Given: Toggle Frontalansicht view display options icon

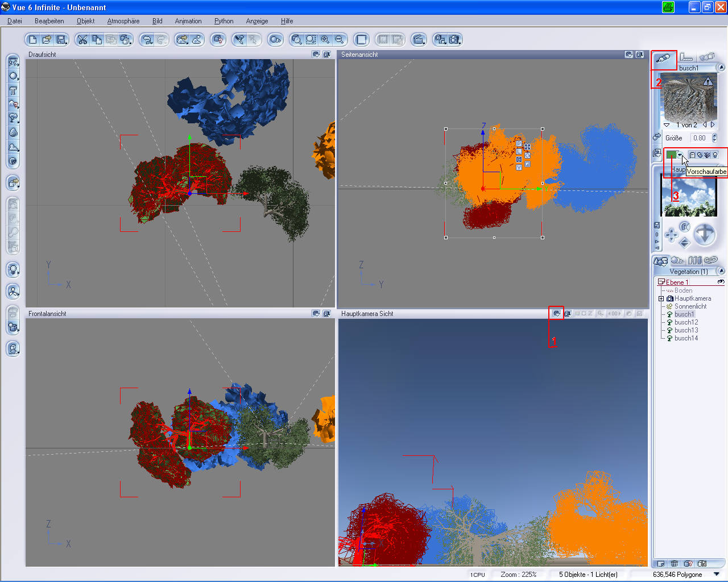Looking at the screenshot, I should pyautogui.click(x=316, y=313).
